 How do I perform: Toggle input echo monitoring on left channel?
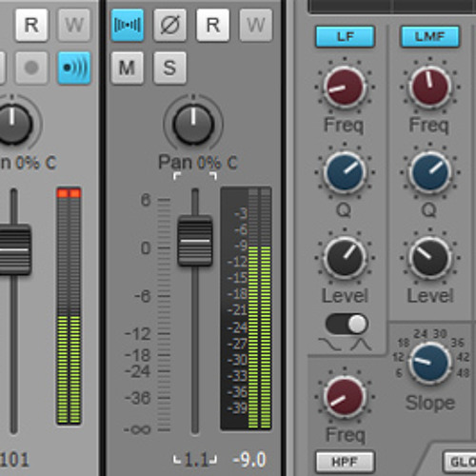[74, 68]
